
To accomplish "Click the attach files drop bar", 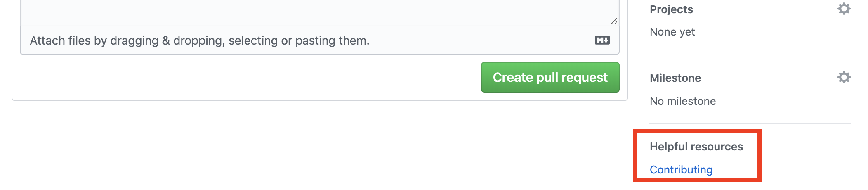I will [320, 40].
